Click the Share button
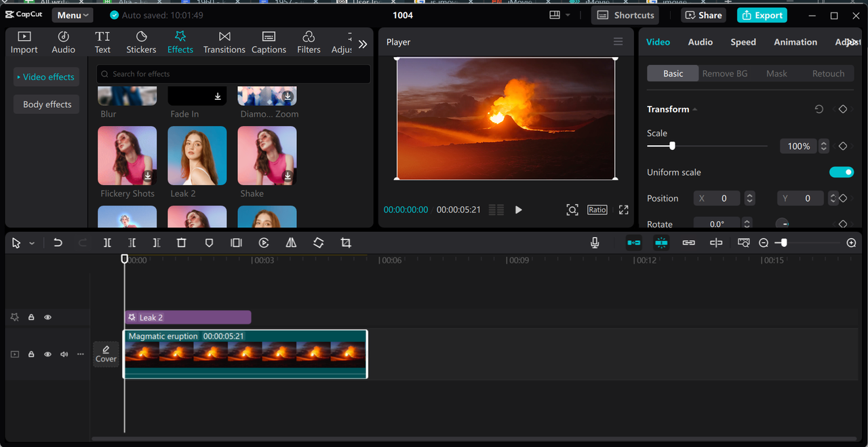The height and width of the screenshot is (447, 868). pos(703,15)
